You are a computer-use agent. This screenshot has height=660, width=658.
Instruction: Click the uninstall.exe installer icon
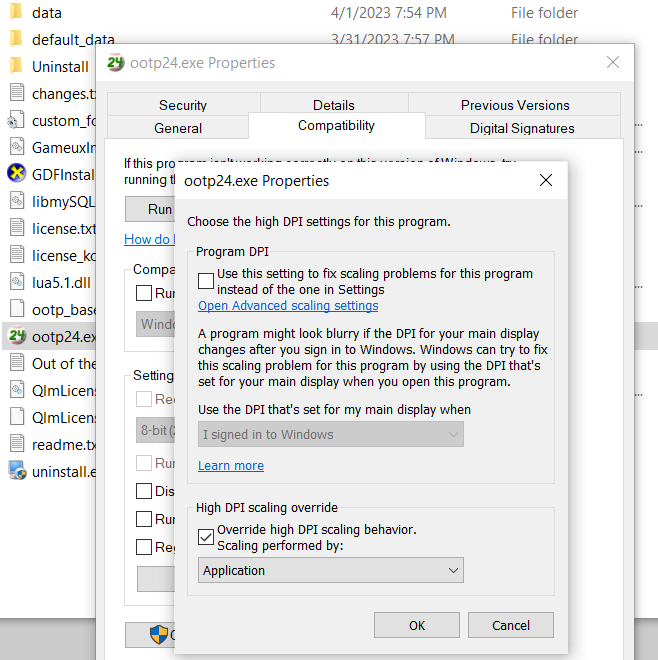coord(17,471)
